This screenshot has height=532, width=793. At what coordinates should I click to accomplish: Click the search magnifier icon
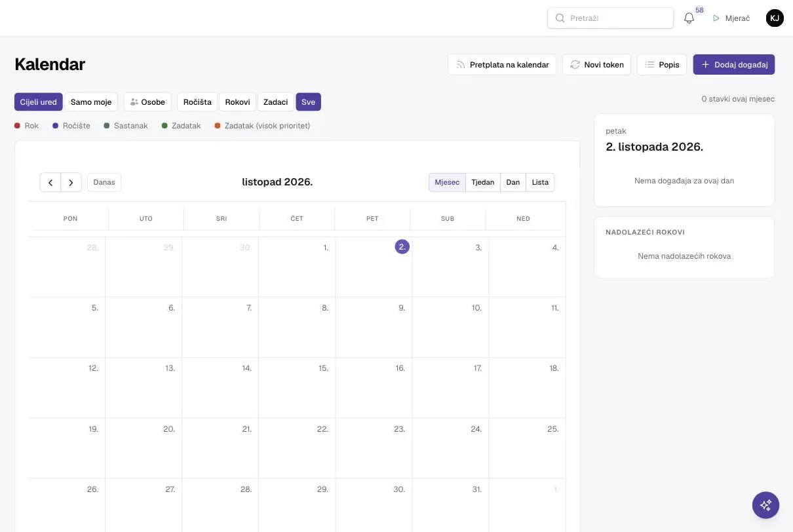tap(560, 18)
